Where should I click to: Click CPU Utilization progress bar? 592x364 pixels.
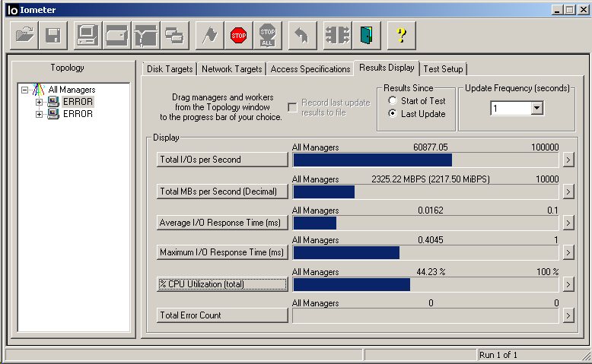pyautogui.click(x=425, y=285)
